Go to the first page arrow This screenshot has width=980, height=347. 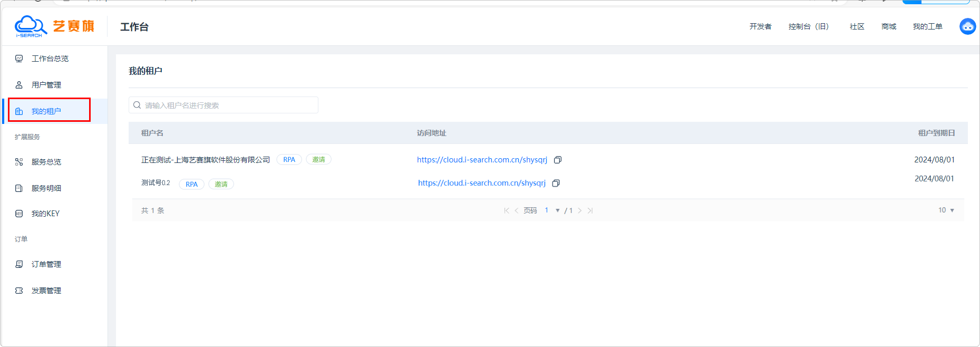click(x=507, y=210)
